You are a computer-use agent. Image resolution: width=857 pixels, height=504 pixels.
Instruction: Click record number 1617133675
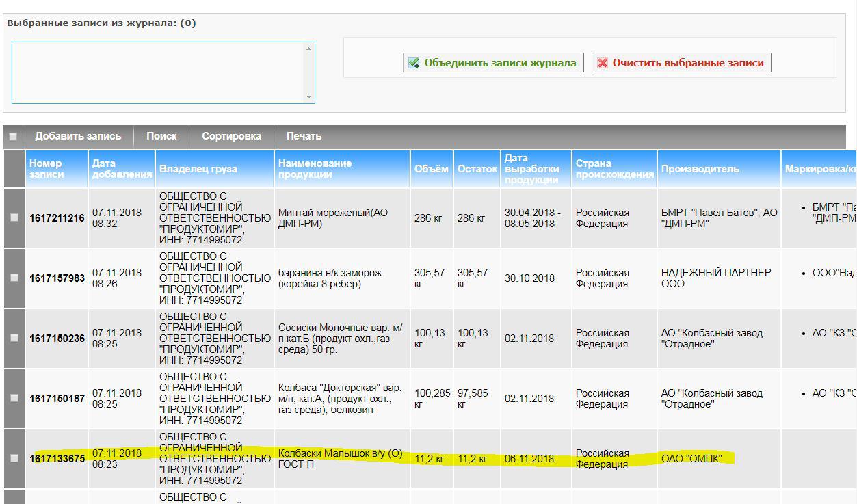click(57, 458)
